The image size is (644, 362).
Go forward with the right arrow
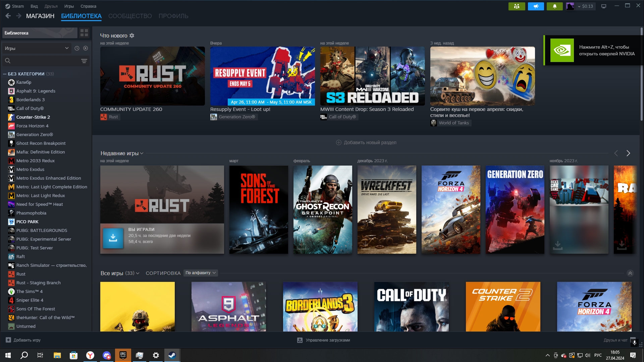(x=19, y=16)
